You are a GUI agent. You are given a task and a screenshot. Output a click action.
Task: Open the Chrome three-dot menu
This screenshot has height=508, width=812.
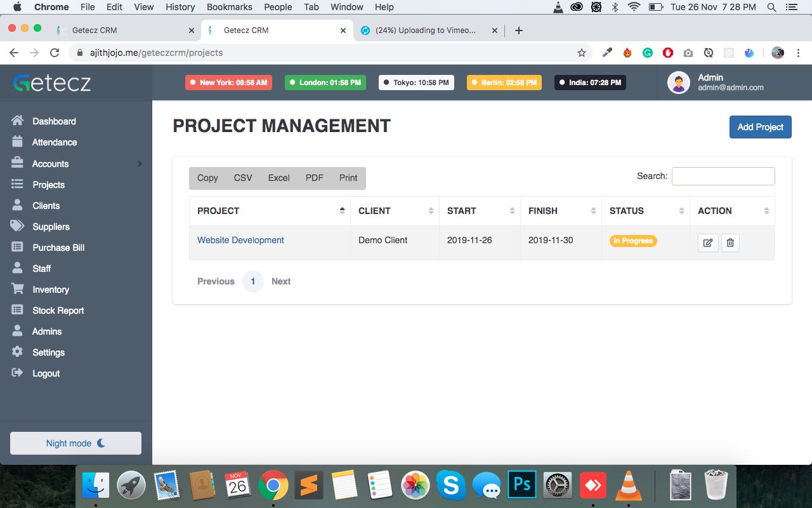point(799,53)
